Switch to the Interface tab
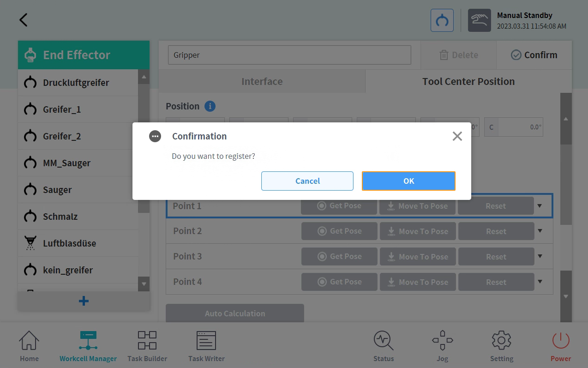Image resolution: width=588 pixels, height=368 pixels. 262,82
